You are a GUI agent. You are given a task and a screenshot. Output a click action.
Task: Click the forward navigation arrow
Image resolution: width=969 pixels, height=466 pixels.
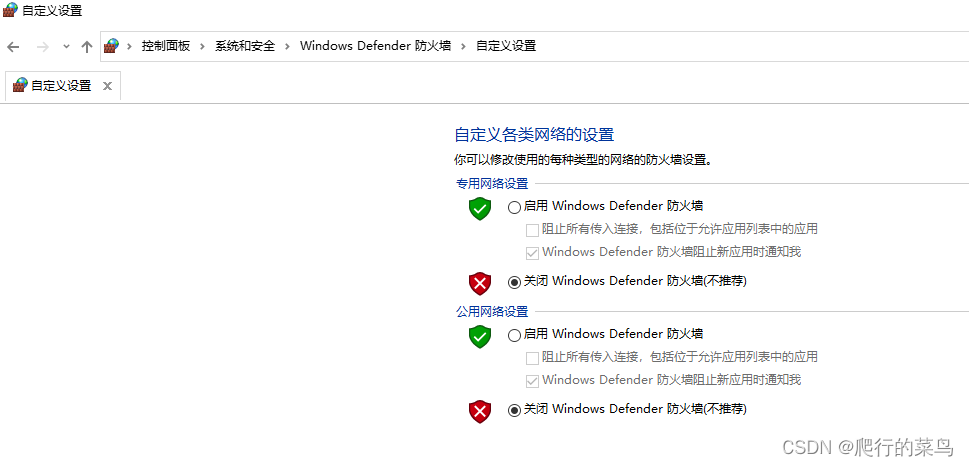43,47
